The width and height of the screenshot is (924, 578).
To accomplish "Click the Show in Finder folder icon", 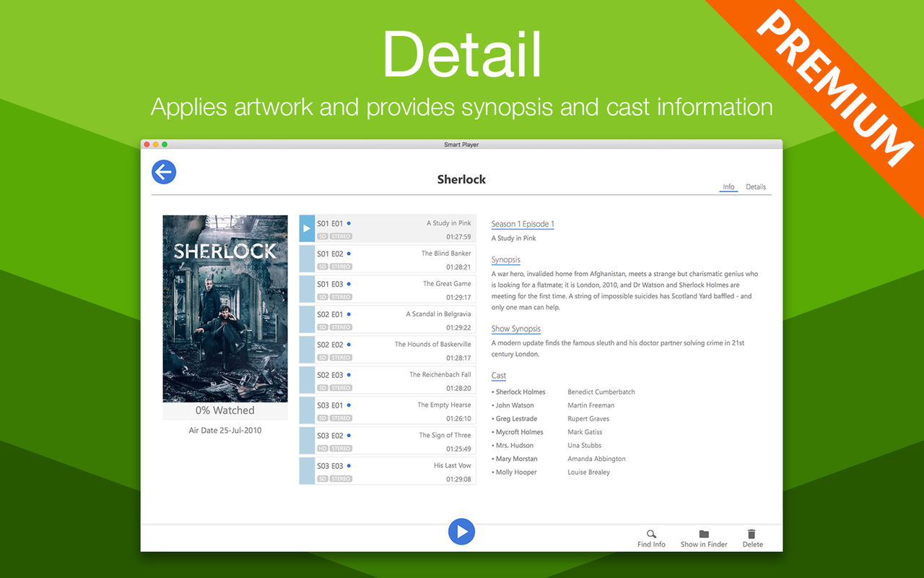I will (704, 534).
